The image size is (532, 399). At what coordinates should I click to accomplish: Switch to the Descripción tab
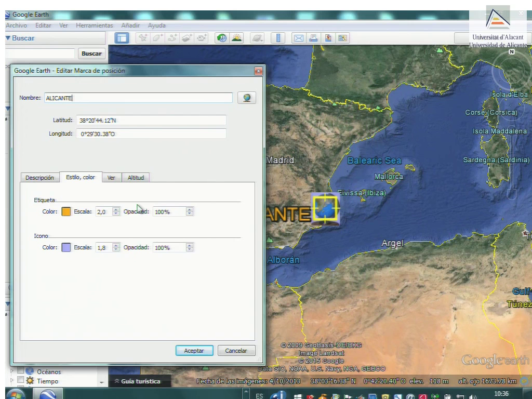39,178
